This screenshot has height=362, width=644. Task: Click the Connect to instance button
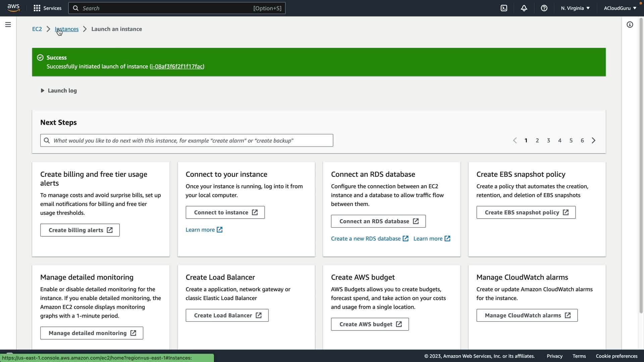(225, 213)
